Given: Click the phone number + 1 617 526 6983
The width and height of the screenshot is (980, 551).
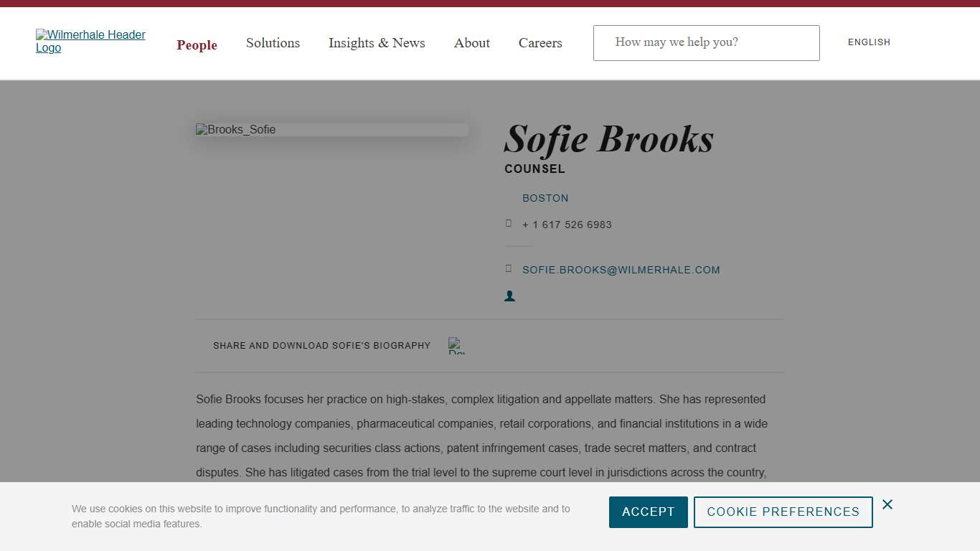Looking at the screenshot, I should click(x=567, y=225).
